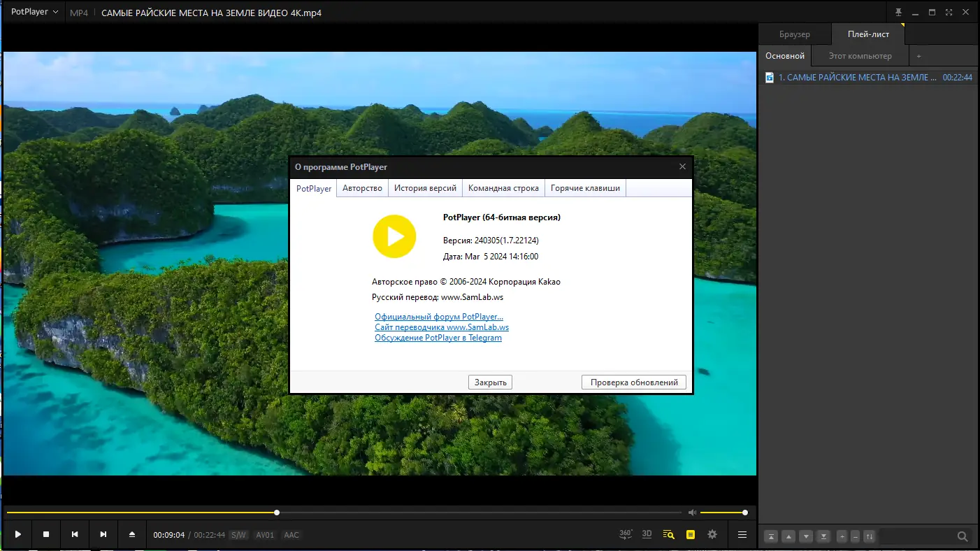
Task: Move playlist item up one position
Action: (788, 536)
